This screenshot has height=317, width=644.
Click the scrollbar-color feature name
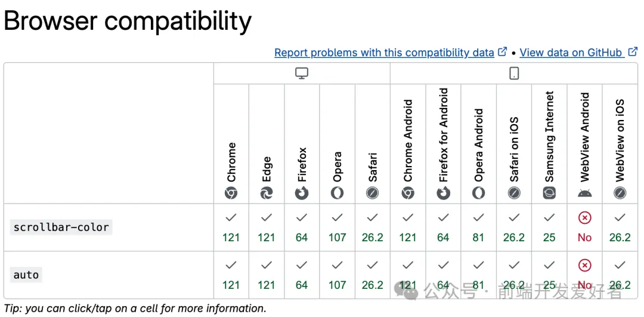pyautogui.click(x=61, y=227)
